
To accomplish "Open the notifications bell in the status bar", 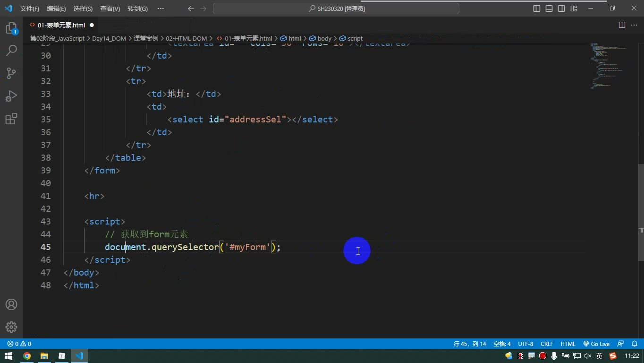I will (635, 344).
